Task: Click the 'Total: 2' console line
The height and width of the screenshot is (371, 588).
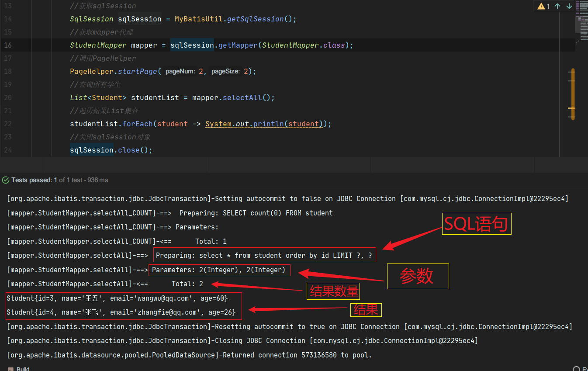Action: [x=105, y=284]
